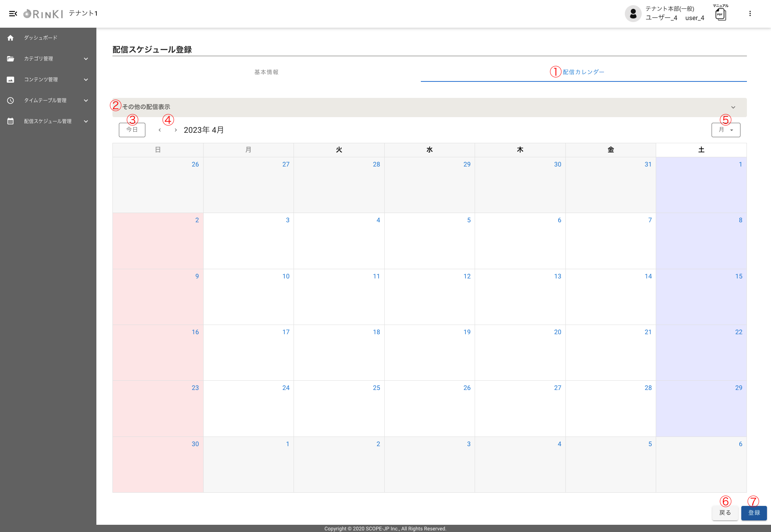Click the dashboard home icon
771x532 pixels.
pos(10,38)
